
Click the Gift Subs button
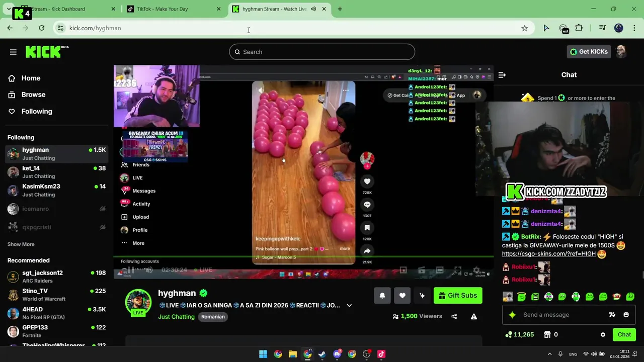coord(458,296)
